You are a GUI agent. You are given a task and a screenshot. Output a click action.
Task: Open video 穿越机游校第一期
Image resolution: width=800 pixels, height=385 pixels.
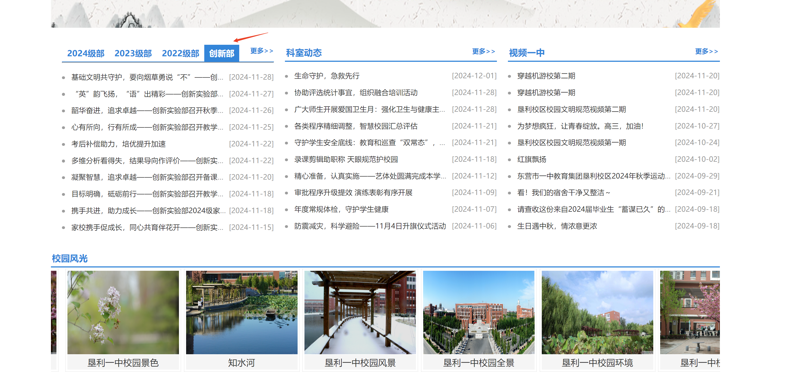point(546,93)
